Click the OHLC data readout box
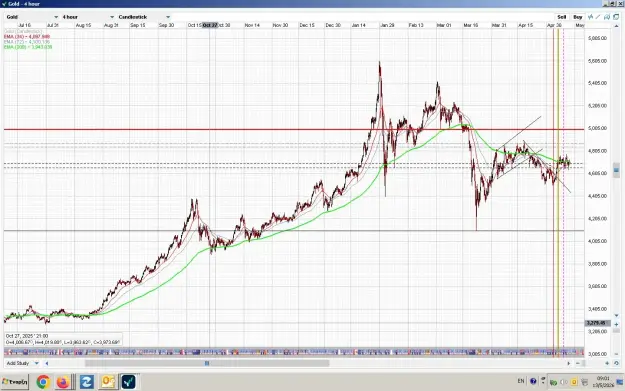Image resolution: width=625 pixels, height=391 pixels. point(63,339)
